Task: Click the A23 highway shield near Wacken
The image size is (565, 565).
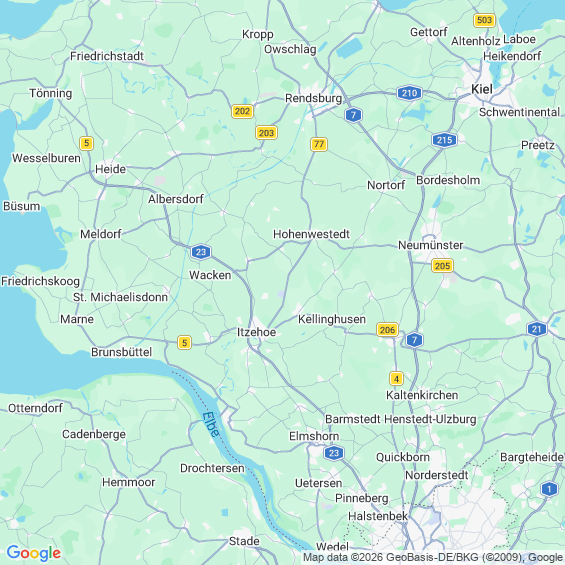Action: 201,252
